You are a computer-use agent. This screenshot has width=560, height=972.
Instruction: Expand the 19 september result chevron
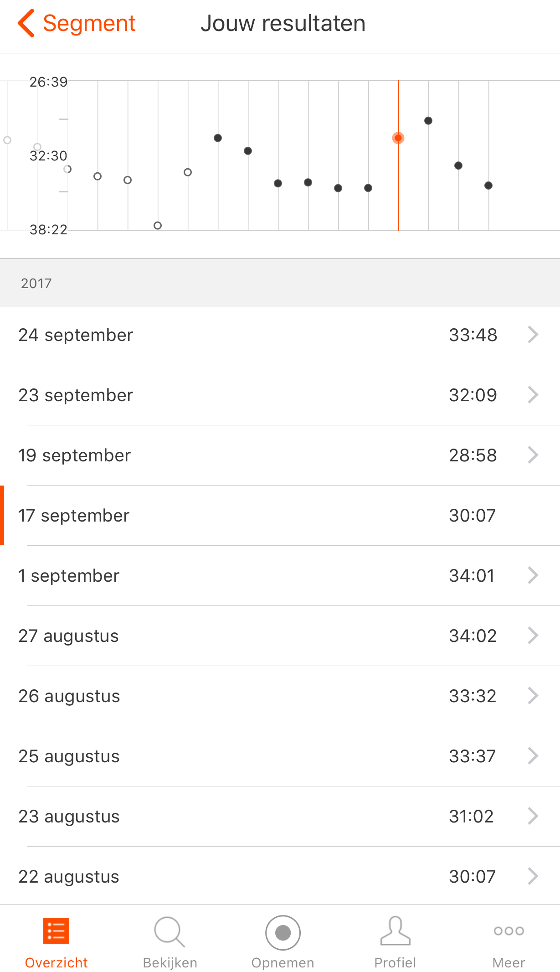tap(533, 455)
